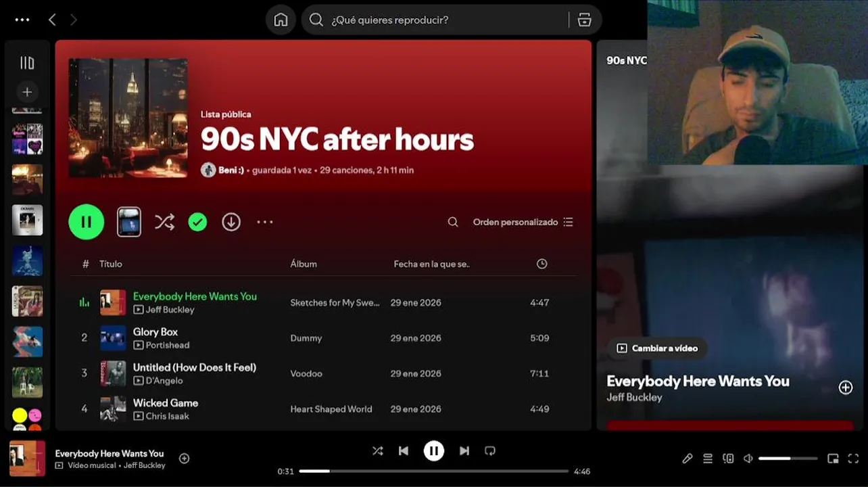Expand Your Library sidebar icon

click(x=27, y=63)
